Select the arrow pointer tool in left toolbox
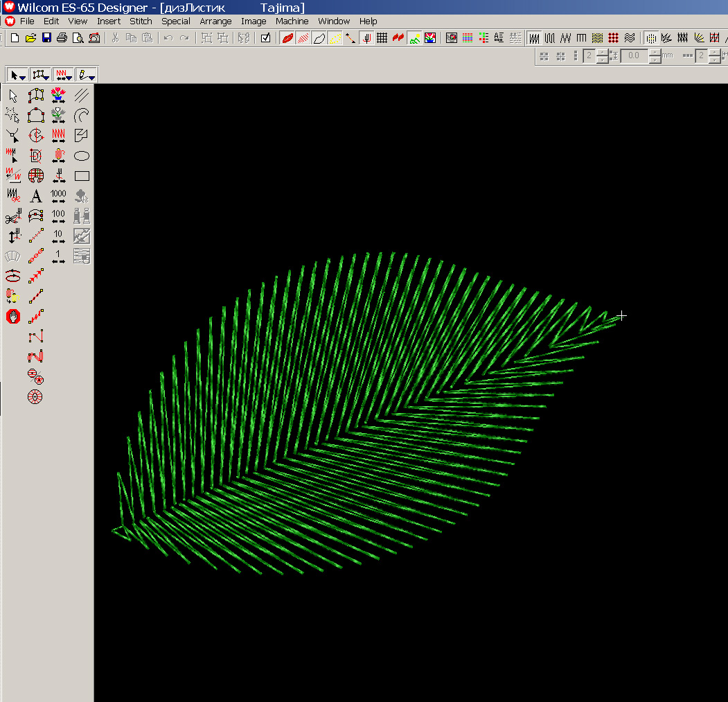This screenshot has height=702, width=728. (x=12, y=96)
